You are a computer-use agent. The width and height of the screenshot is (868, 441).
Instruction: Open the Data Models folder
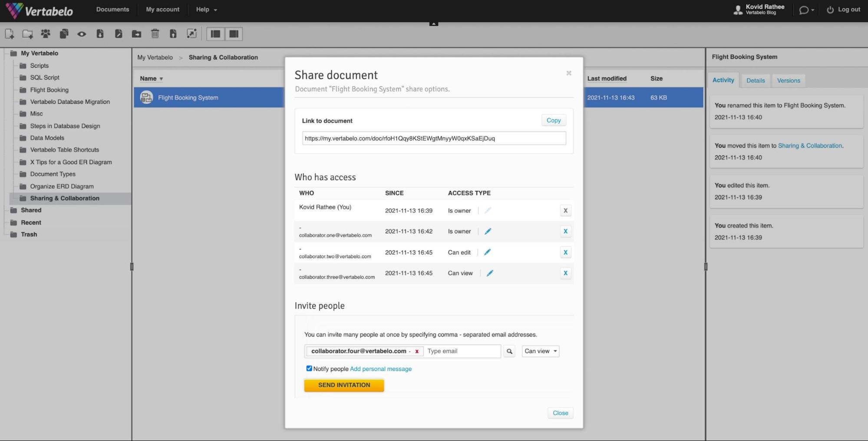click(47, 138)
